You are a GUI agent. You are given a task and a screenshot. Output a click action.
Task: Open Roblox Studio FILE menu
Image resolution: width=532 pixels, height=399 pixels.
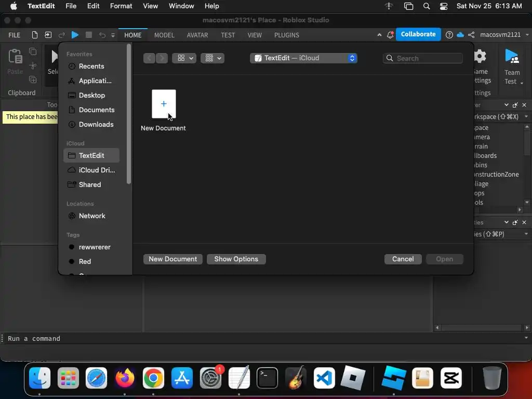14,35
